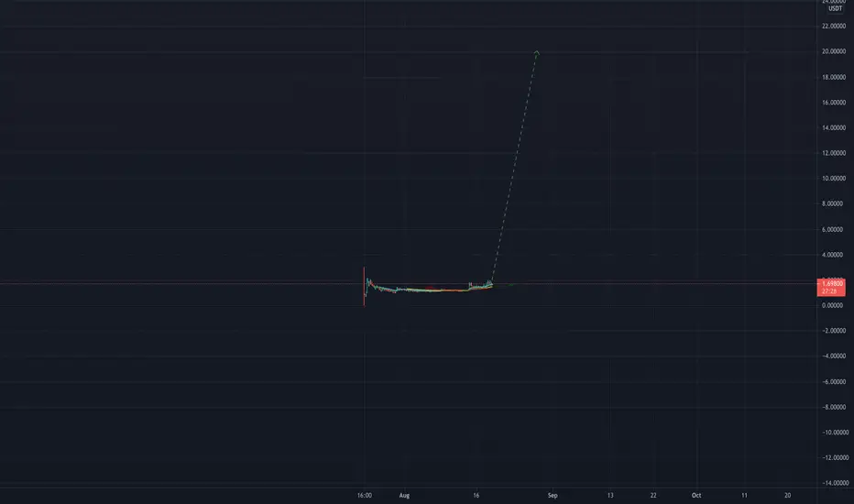The image size is (854, 504).
Task: Click the 6.00000 price axis label
Action: click(834, 229)
